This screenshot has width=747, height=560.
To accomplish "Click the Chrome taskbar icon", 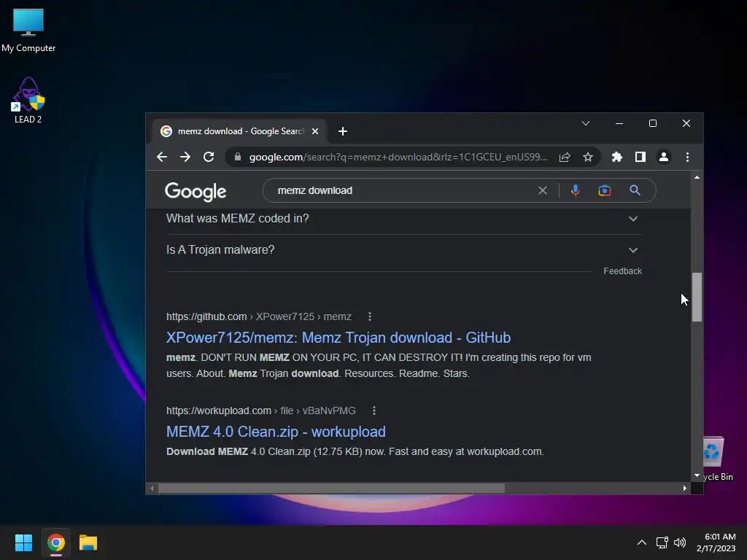I will pyautogui.click(x=55, y=542).
